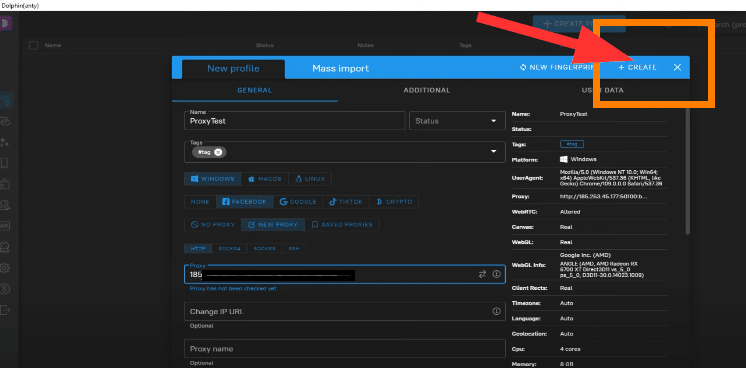Click the logout icon in the sidebar
746x368 pixels.
(5, 309)
